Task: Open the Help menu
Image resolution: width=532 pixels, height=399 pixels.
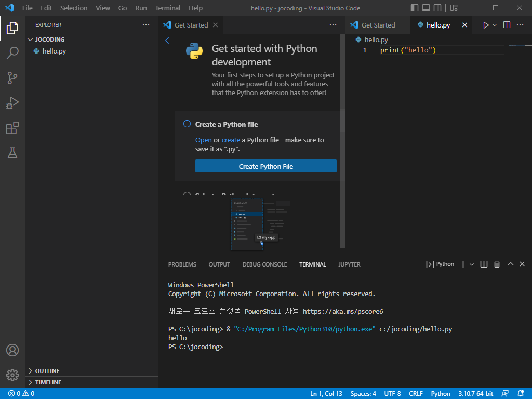Action: (195, 8)
